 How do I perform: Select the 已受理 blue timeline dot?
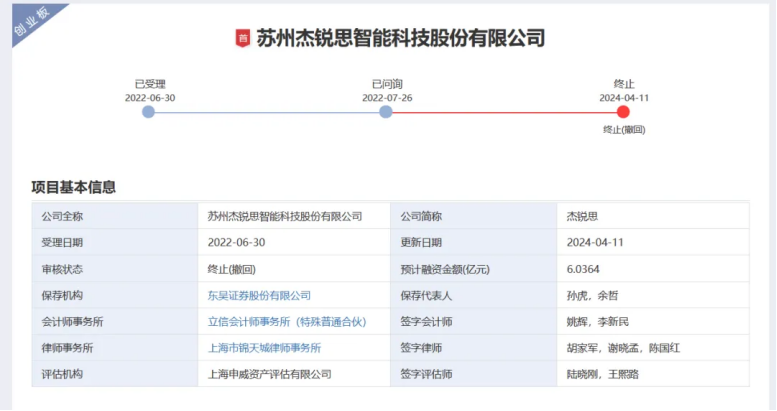click(149, 112)
